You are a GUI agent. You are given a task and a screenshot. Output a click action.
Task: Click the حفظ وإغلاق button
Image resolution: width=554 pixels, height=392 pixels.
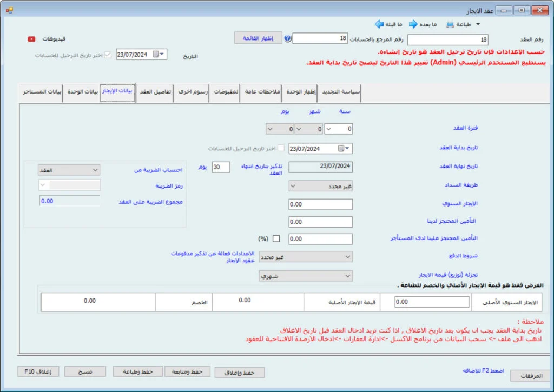(240, 372)
